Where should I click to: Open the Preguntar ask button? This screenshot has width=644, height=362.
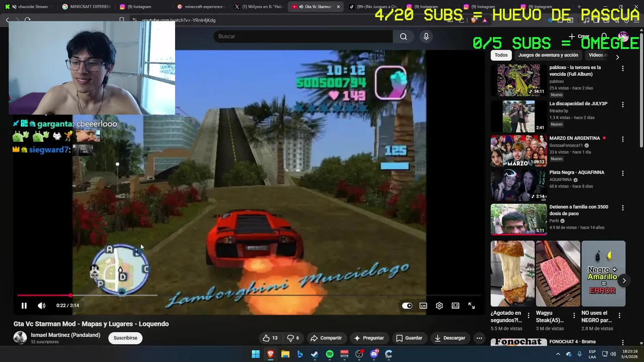tap(369, 338)
